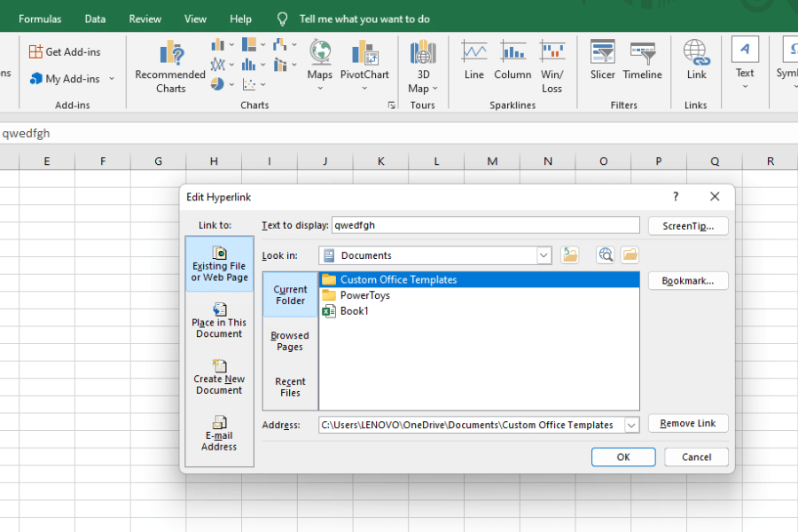Click the Browse the Web icon
The image size is (798, 532).
pos(606,254)
